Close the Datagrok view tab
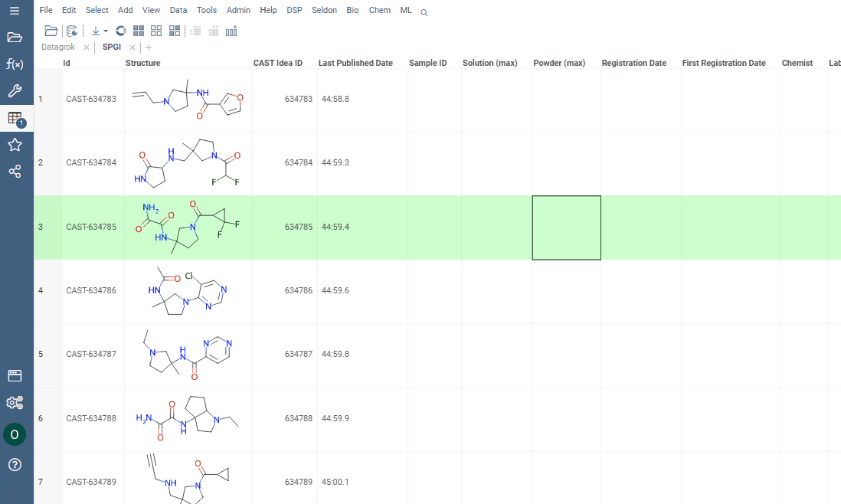The image size is (841, 504). [87, 47]
